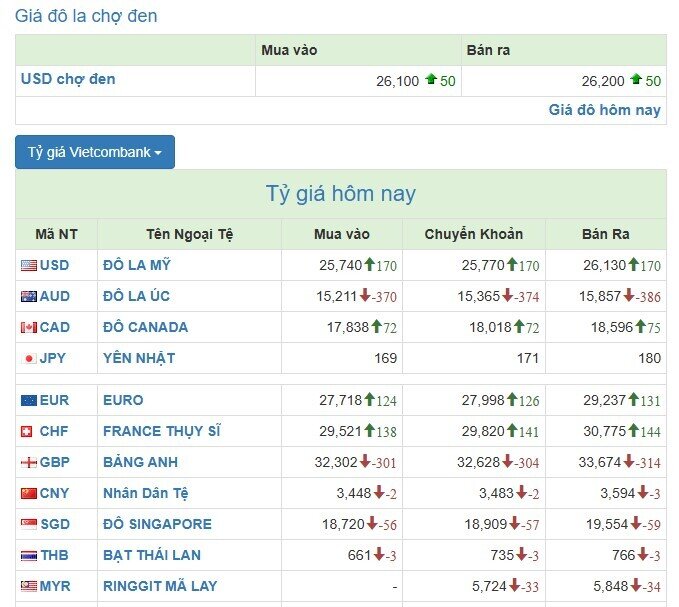Open the BẢNG ANH currency link
Image resolution: width=679 pixels, height=607 pixels.
pos(140,462)
